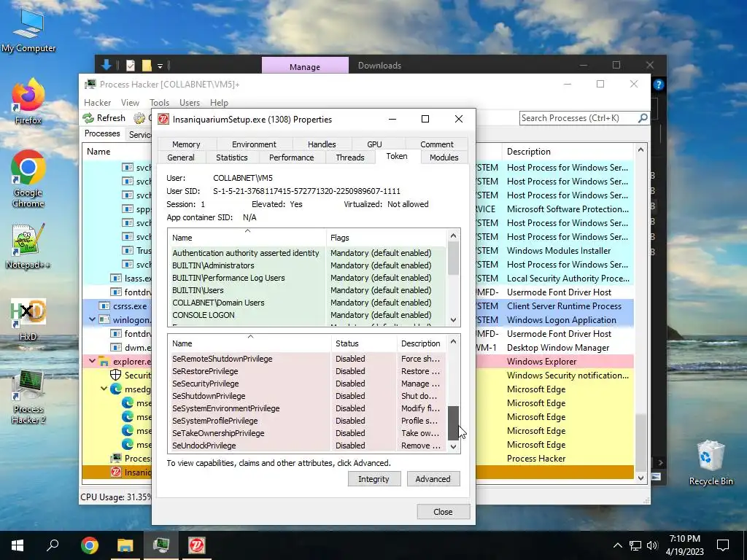747x560 pixels.
Task: Click the Advanced button
Action: pos(433,478)
